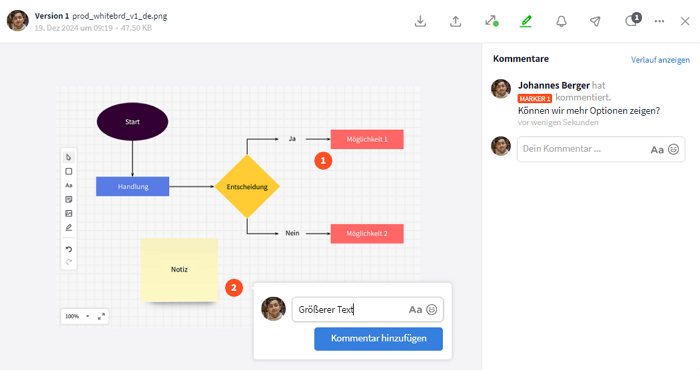
Task: Click Kommentar hinzufügen button
Action: tap(378, 338)
